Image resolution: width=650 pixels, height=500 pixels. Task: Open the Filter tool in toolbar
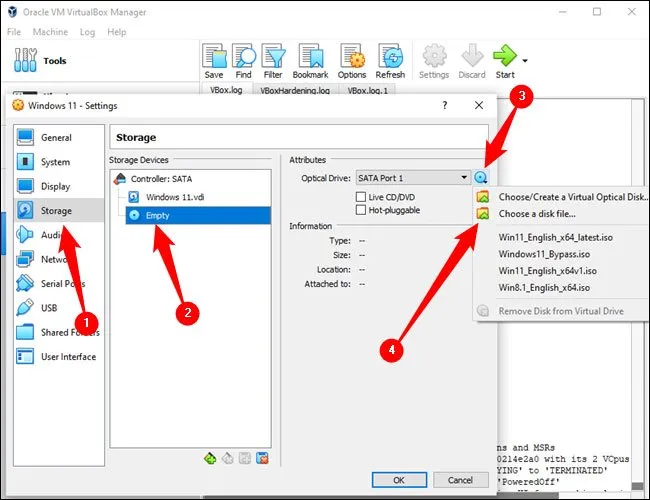pyautogui.click(x=273, y=60)
